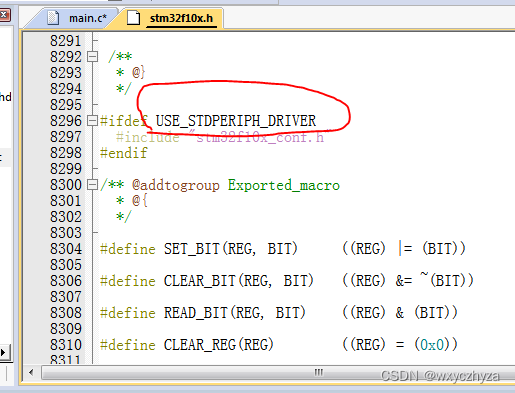Click the right arrow button in left panel

(3, 352)
